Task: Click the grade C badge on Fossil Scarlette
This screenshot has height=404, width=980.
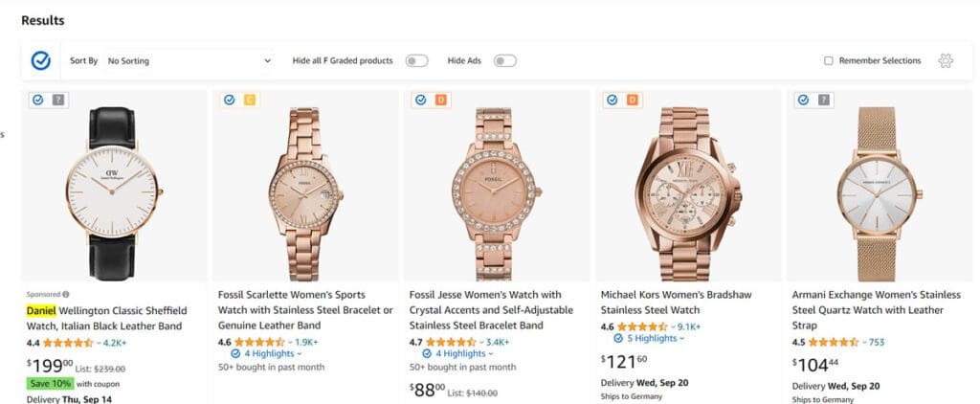Action: (250, 100)
